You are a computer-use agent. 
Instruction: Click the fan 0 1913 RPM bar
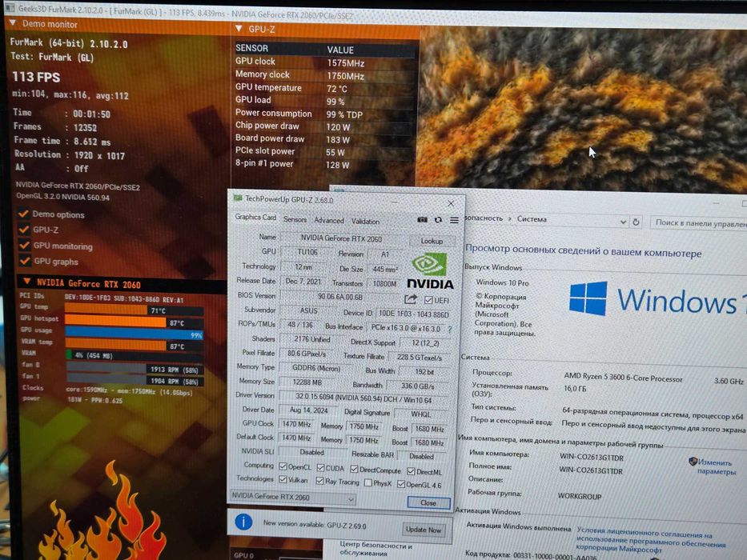135,369
